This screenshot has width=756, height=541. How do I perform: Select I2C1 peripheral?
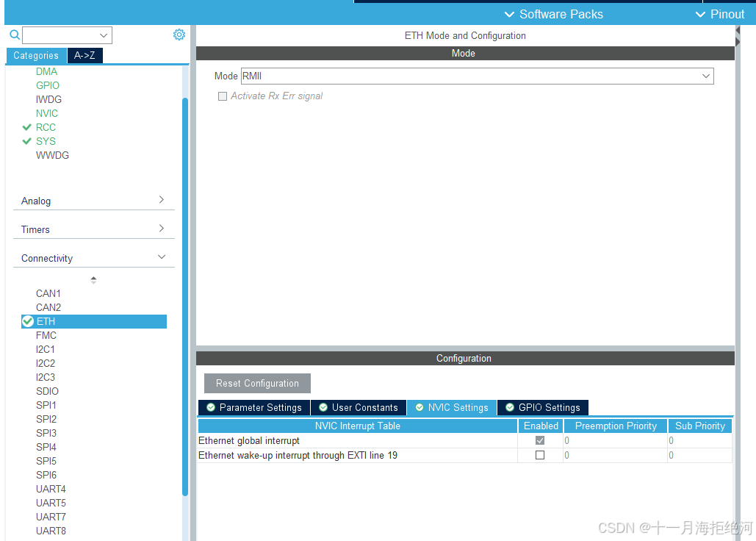coord(46,349)
